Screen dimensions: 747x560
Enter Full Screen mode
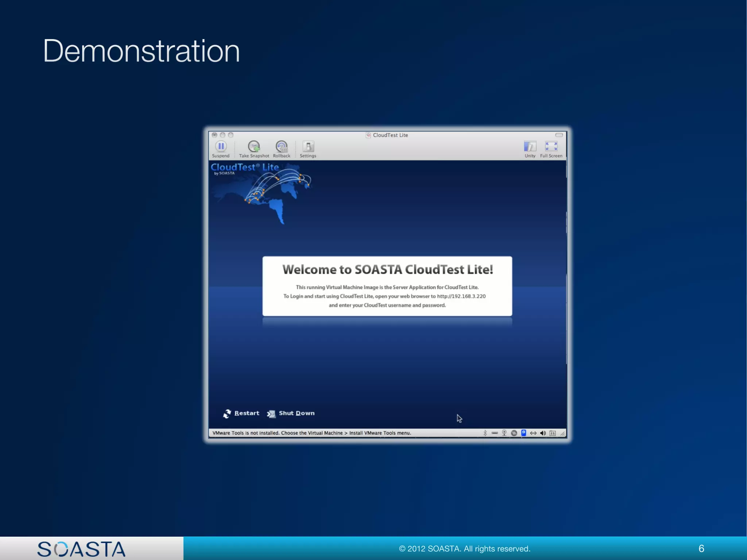(551, 147)
